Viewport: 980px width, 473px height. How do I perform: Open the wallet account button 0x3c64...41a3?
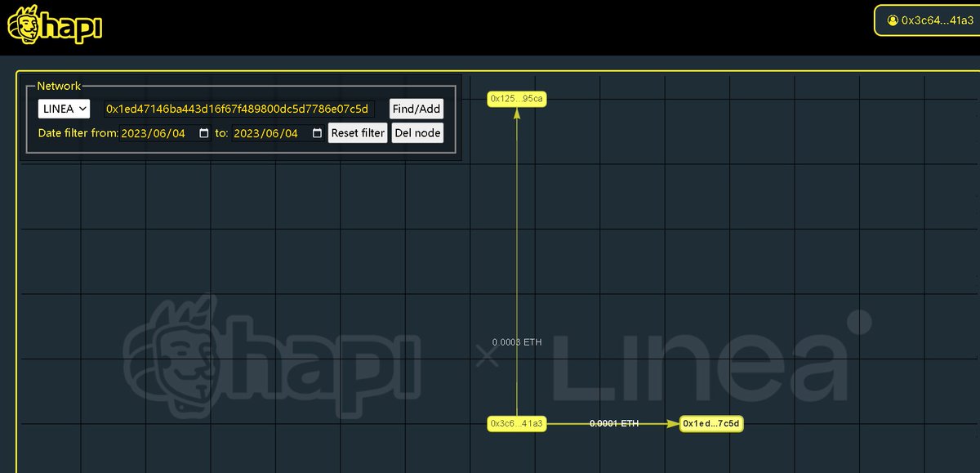click(x=929, y=20)
